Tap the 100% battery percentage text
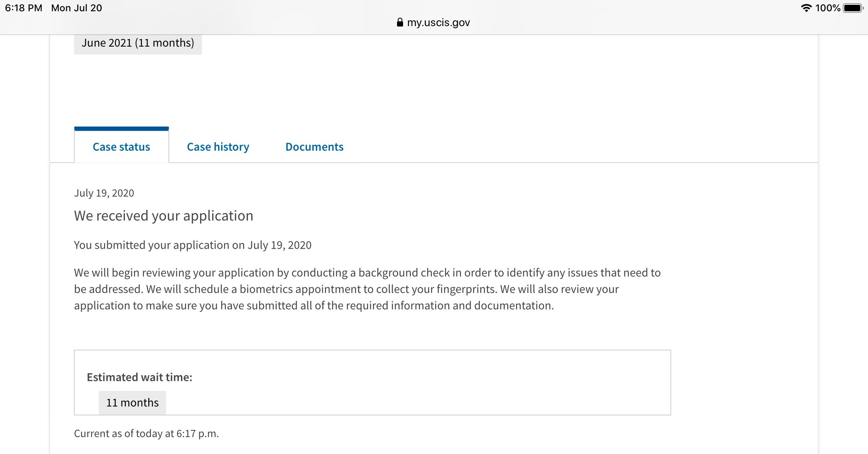This screenshot has height=454, width=868. coord(827,8)
